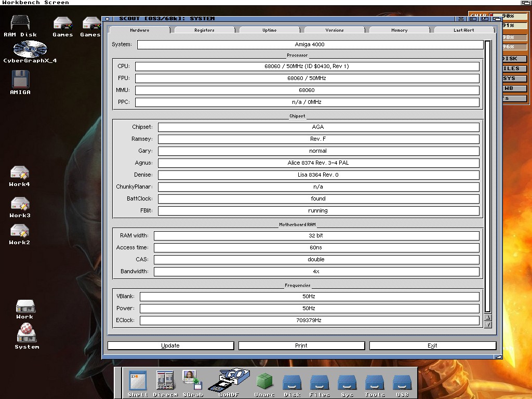Switch to the Registers tab
This screenshot has width=532, height=399.
(x=204, y=30)
